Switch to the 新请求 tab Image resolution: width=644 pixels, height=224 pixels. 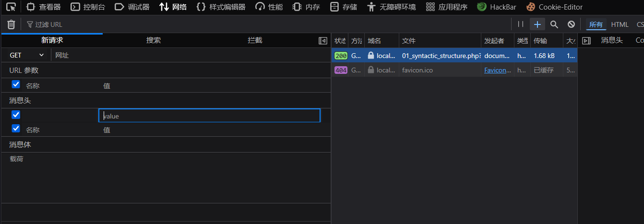[52, 40]
